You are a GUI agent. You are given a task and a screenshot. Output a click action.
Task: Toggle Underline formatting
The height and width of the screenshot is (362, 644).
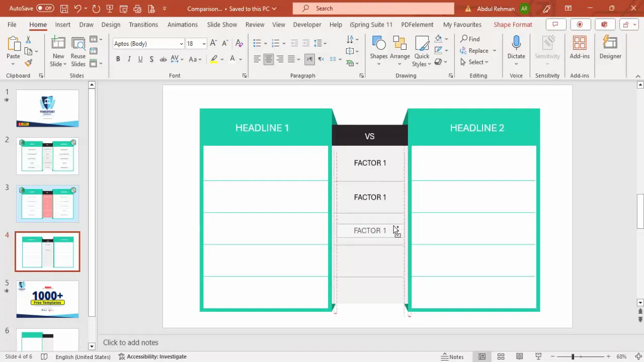pyautogui.click(x=140, y=59)
